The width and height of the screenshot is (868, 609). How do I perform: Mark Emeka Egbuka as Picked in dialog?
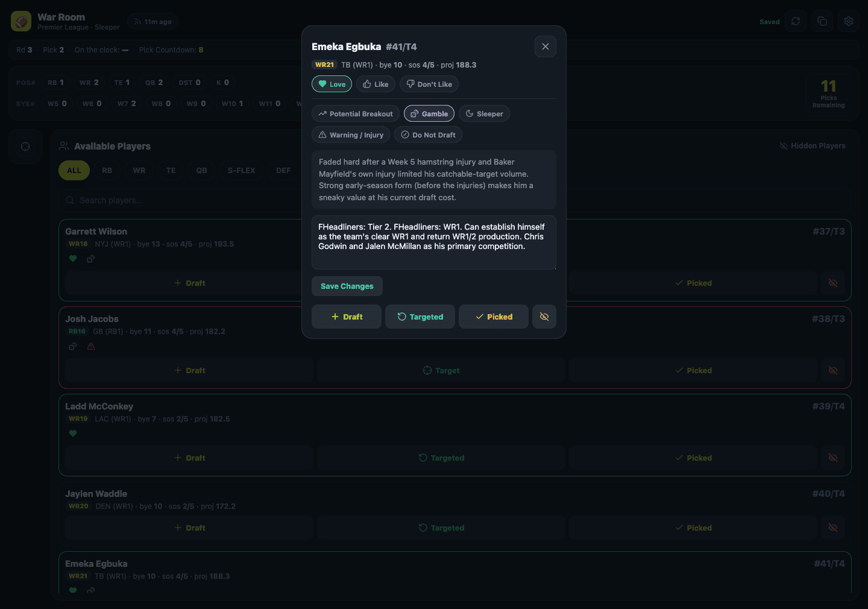tap(494, 317)
